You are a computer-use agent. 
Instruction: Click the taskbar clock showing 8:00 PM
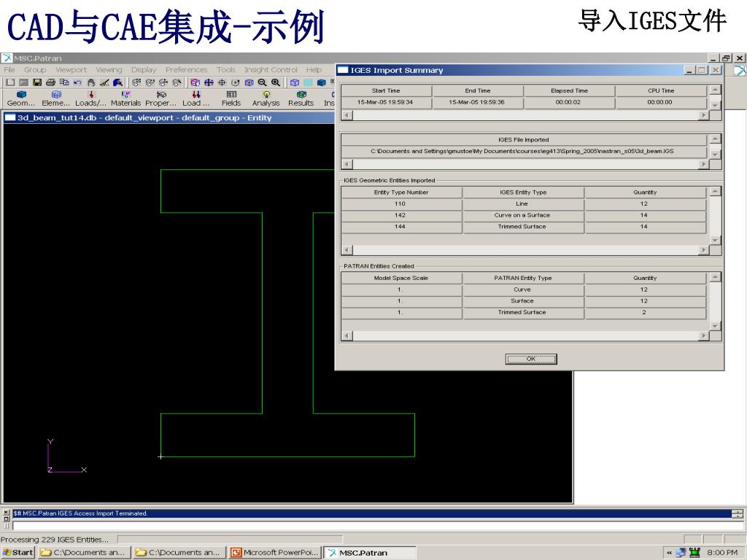coord(722,553)
